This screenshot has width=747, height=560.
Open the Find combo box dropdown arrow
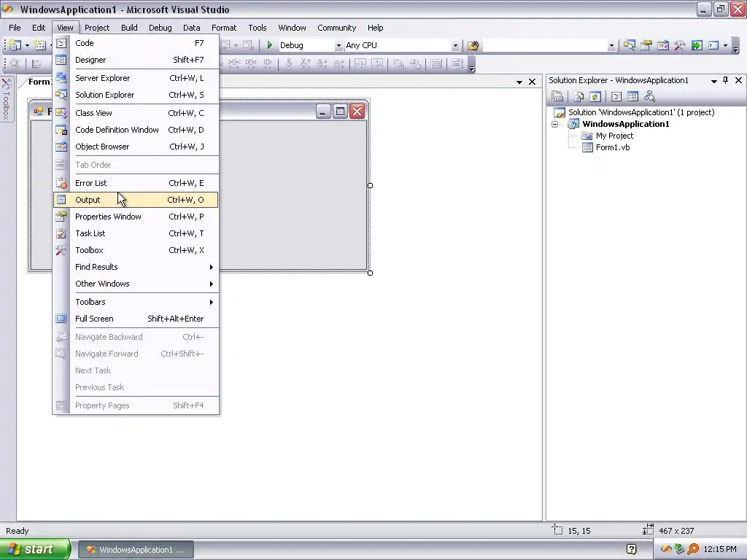611,46
